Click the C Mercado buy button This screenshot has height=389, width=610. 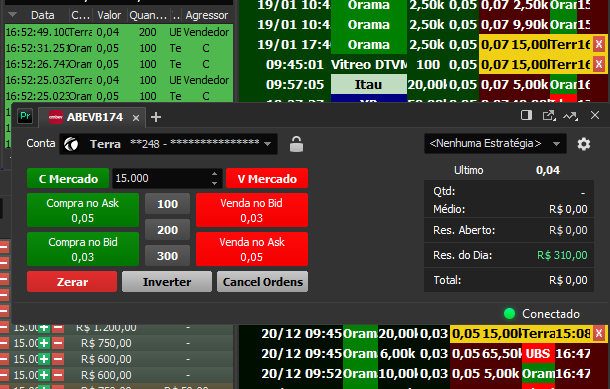tap(68, 179)
